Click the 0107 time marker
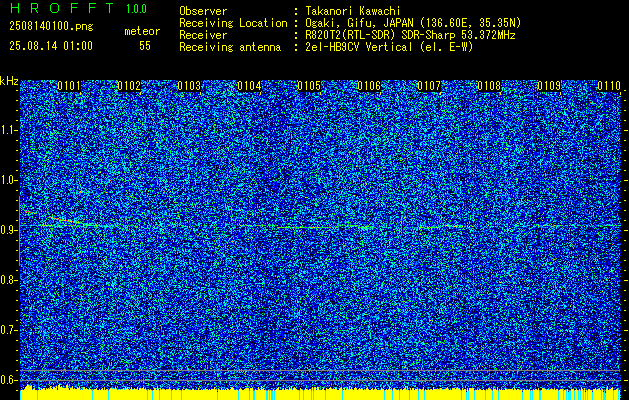The image size is (629, 400). click(x=429, y=86)
